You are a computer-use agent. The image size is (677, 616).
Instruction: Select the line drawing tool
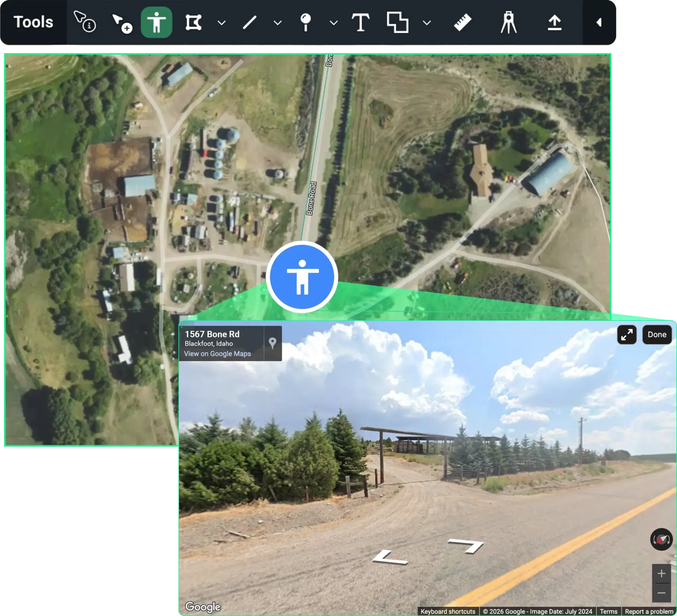tap(250, 23)
